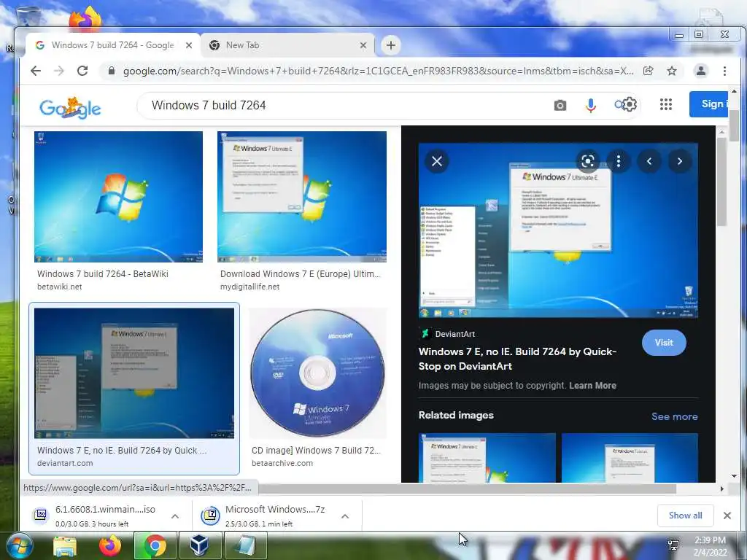Viewport: 747px width, 560px height.
Task: Click the Google logo
Action: click(70, 108)
